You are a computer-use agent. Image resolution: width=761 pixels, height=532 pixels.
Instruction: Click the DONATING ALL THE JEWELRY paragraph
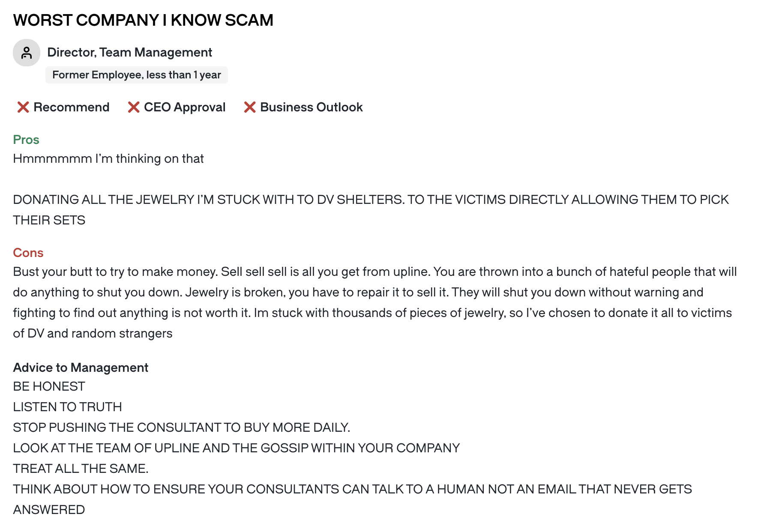(371, 210)
